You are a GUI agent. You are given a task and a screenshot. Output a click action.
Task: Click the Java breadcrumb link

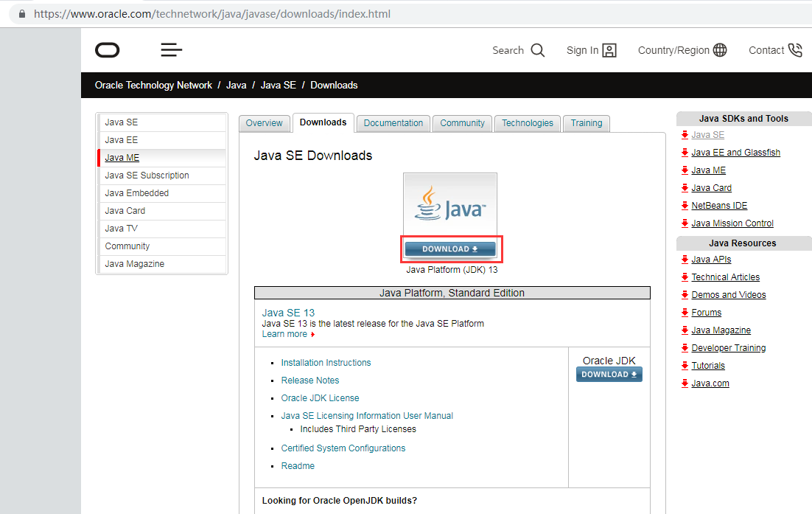coord(236,85)
